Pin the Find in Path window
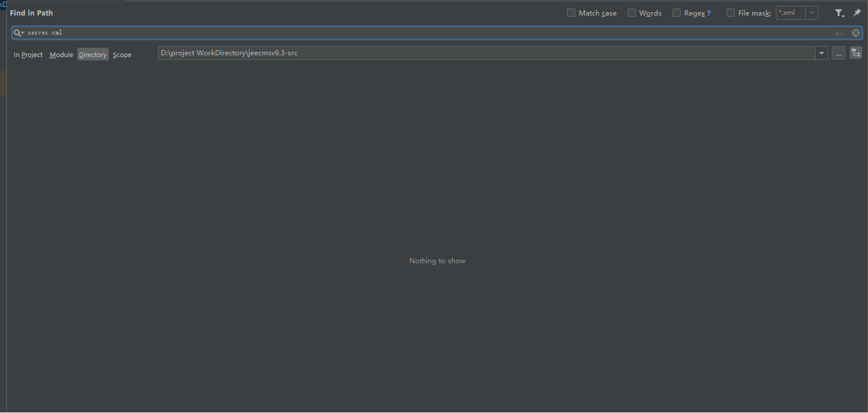868x413 pixels. 856,13
